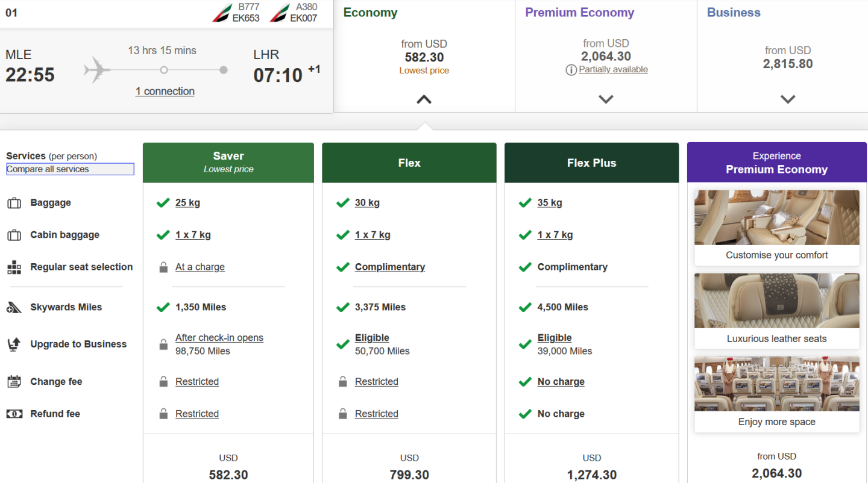Click the Upgrade to Business seat icon
The height and width of the screenshot is (483, 868).
[14, 344]
